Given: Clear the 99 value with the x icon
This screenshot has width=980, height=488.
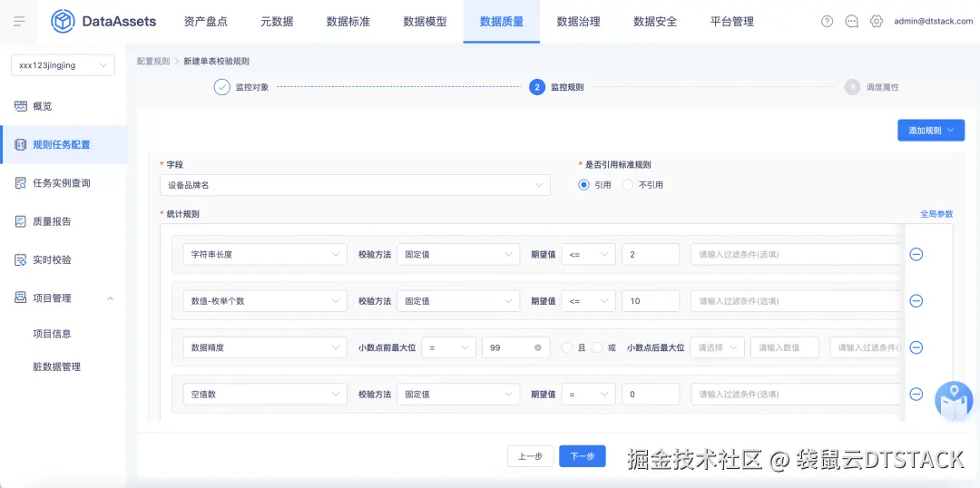Looking at the screenshot, I should [537, 347].
